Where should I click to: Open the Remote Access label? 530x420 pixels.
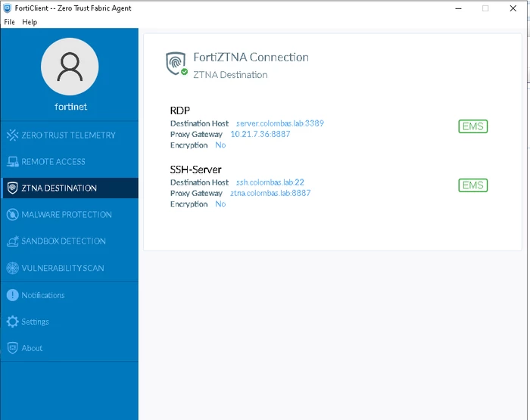click(x=54, y=162)
